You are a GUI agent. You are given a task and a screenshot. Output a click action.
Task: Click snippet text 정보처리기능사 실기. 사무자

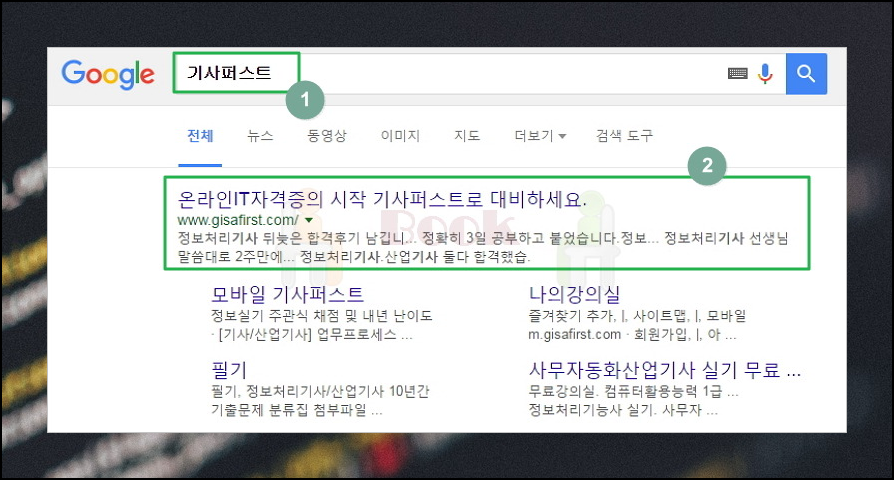point(615,410)
